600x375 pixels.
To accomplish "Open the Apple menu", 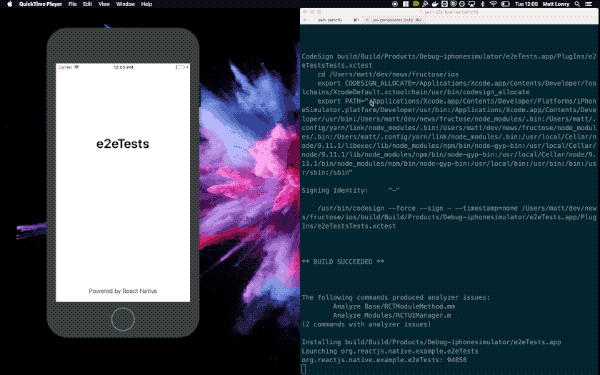I will 10,4.
